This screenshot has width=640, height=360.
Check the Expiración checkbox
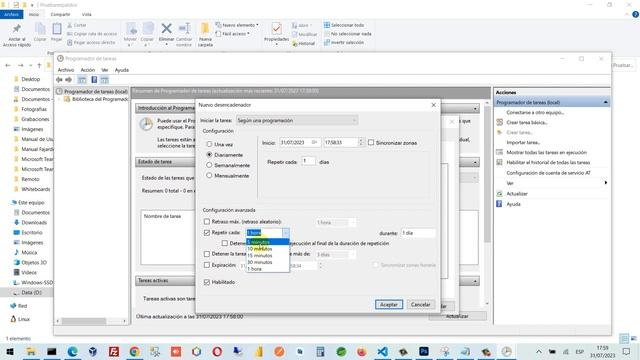pyautogui.click(x=207, y=265)
